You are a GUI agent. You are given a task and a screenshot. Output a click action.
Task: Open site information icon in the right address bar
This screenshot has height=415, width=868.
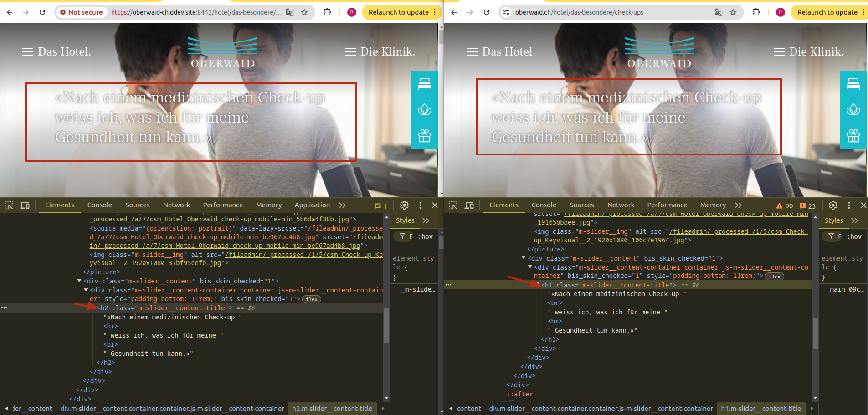[x=506, y=12]
